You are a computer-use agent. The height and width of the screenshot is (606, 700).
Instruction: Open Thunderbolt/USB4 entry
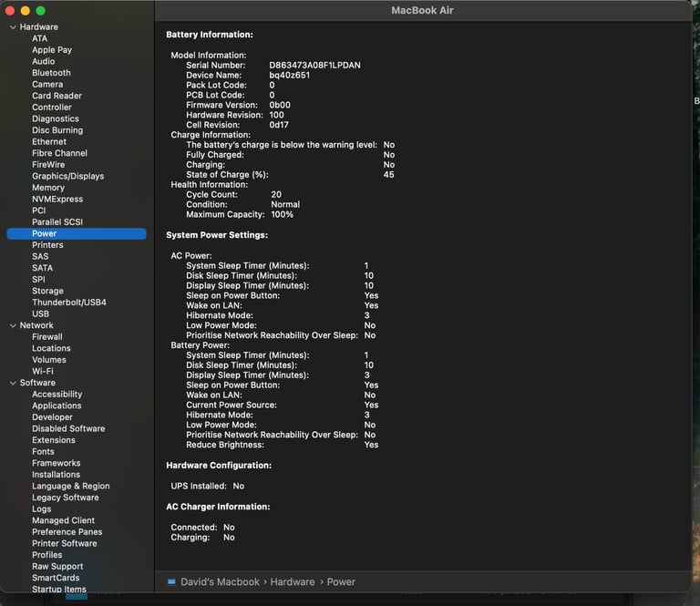[69, 303]
